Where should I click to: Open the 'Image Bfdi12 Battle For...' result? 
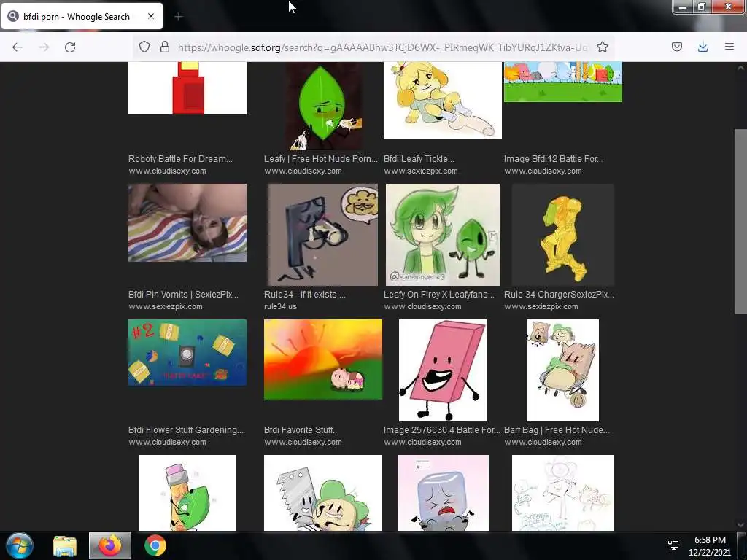pyautogui.click(x=554, y=158)
